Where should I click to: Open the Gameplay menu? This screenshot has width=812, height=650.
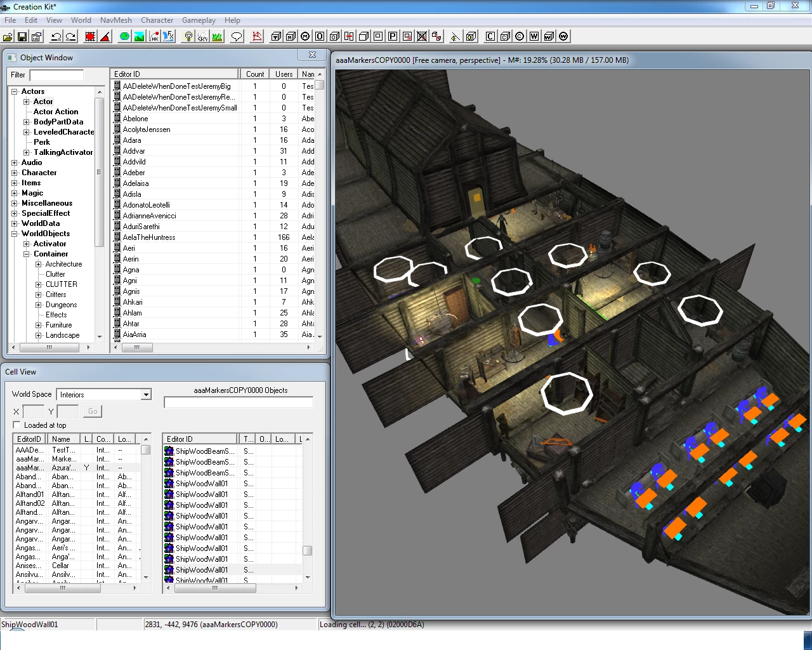point(199,20)
